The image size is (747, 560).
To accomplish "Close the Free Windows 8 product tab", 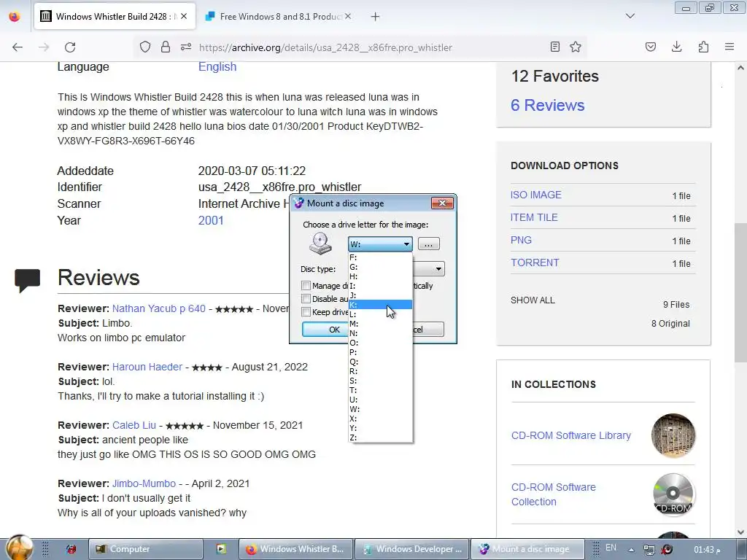I will point(348,16).
